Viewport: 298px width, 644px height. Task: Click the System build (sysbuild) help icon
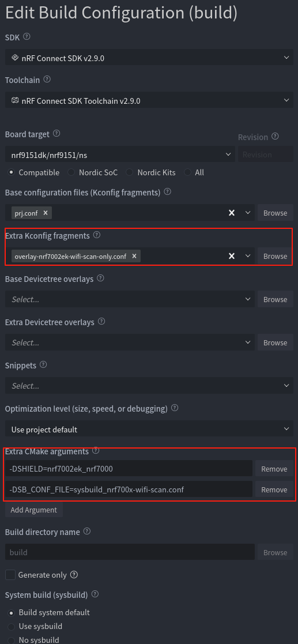(x=95, y=594)
